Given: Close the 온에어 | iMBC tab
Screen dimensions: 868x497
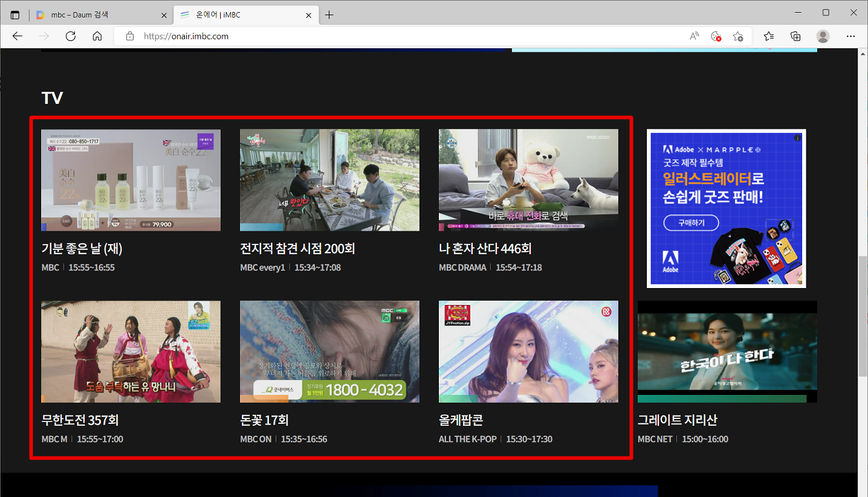Looking at the screenshot, I should 309,15.
